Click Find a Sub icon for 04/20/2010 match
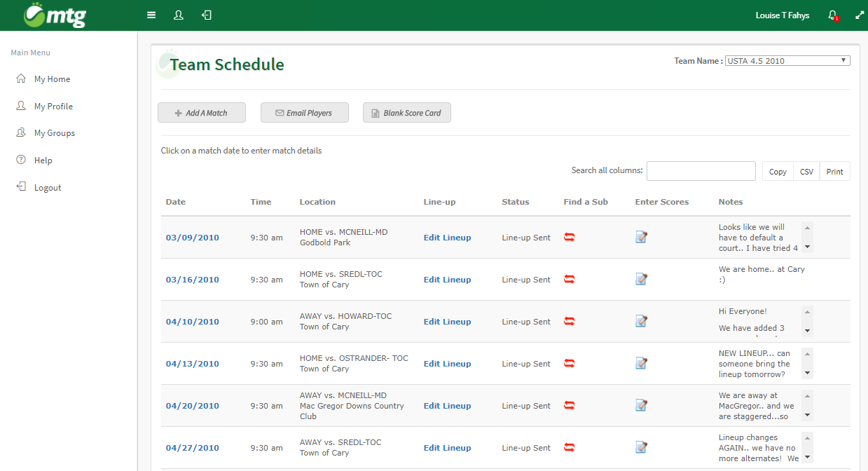868x471 pixels. coord(569,406)
